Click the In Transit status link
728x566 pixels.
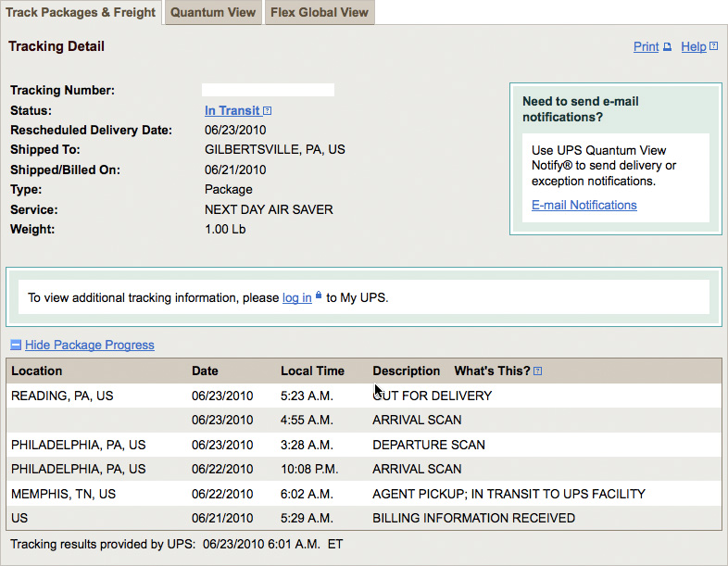232,110
